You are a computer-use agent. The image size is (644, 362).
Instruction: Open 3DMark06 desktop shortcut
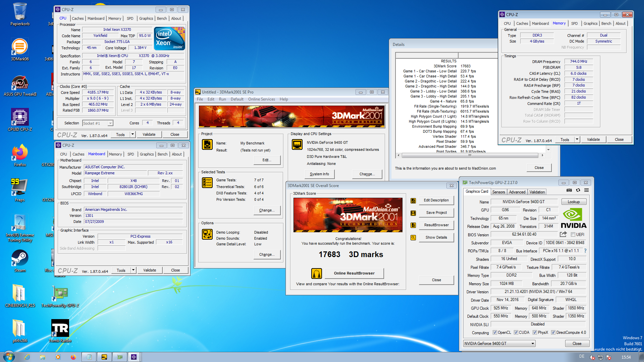tap(20, 50)
